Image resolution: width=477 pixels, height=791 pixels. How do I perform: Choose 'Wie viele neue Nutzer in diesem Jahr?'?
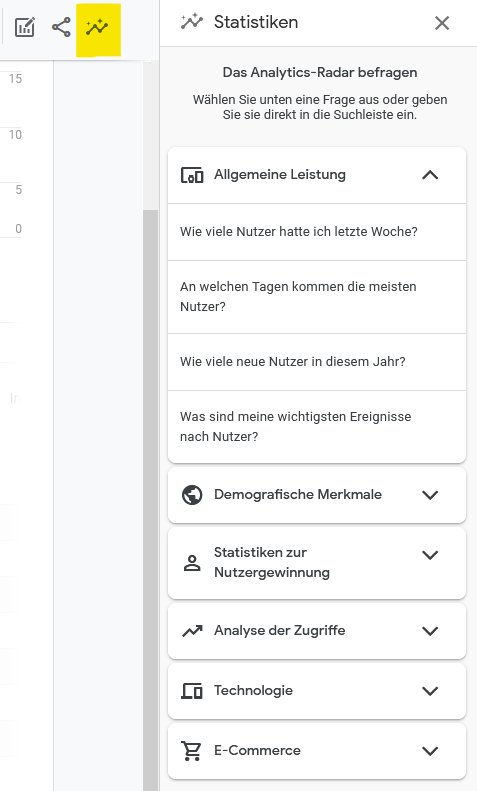point(317,362)
